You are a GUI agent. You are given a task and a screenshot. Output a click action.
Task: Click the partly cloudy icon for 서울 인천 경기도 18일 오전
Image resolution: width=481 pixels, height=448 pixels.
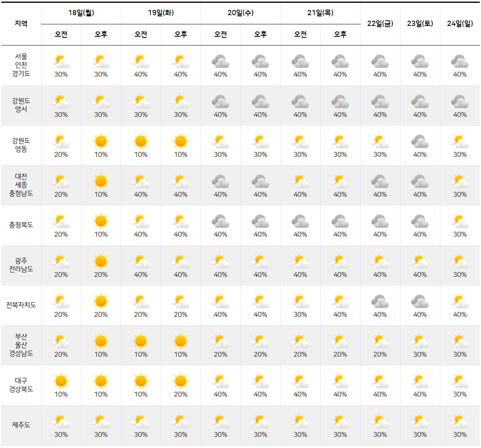tap(61, 61)
